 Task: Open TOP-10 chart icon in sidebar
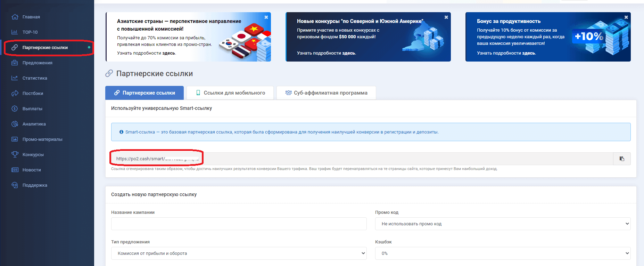[15, 32]
